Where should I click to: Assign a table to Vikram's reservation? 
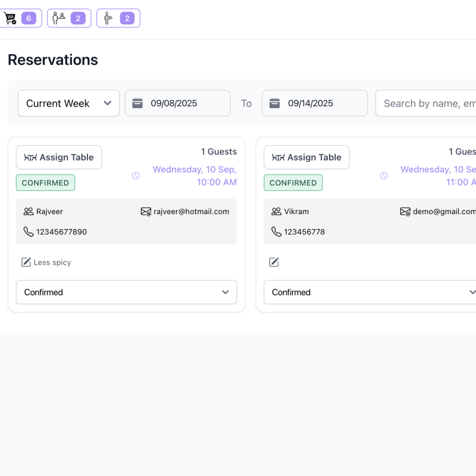tap(306, 158)
